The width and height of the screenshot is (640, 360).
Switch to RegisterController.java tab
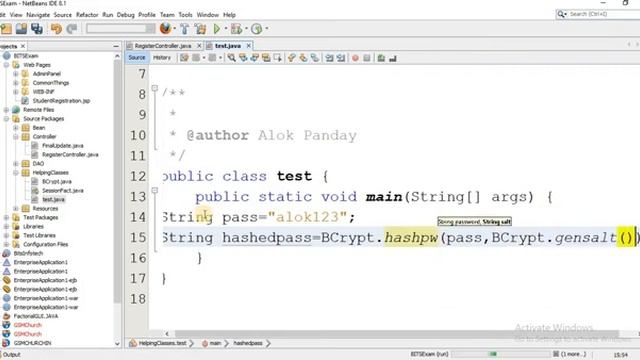tap(163, 46)
